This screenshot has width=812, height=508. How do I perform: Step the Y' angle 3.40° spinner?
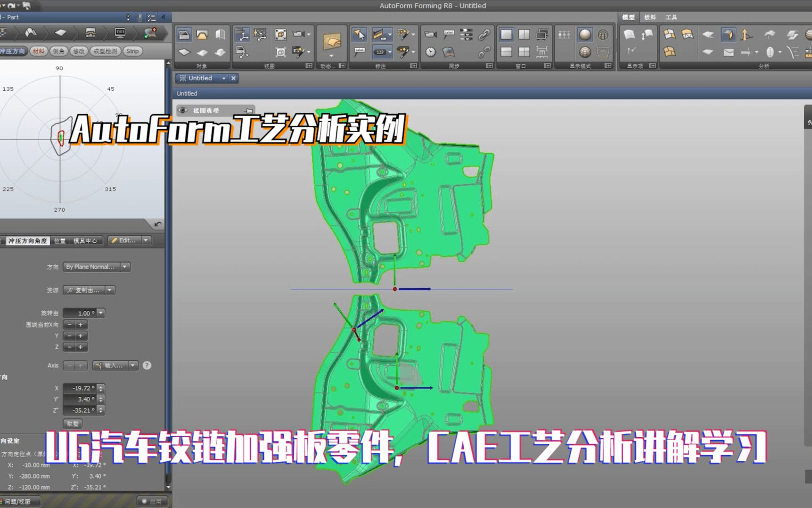tap(101, 399)
